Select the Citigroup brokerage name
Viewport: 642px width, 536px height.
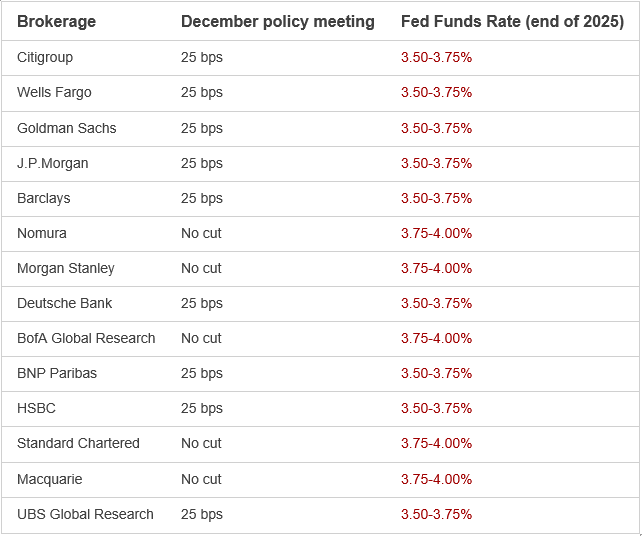[x=45, y=57]
